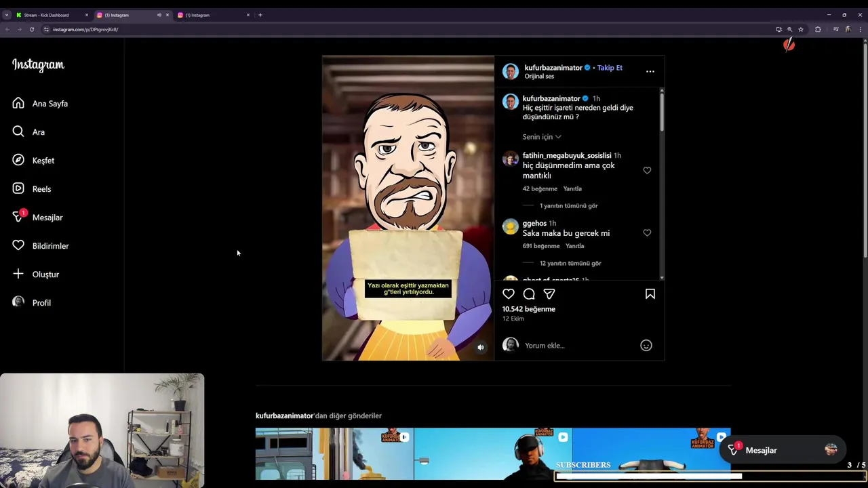Go back in browser history
Viewport: 868px width, 488px height.
[x=7, y=29]
